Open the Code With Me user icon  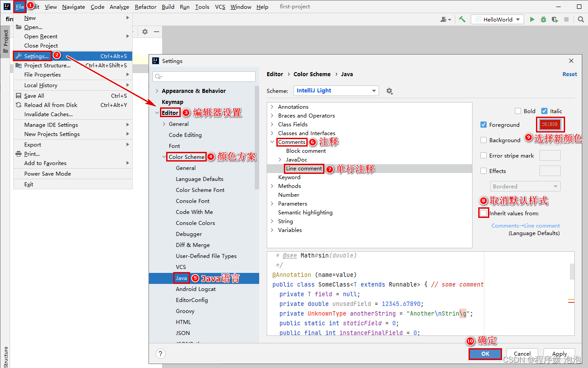click(446, 19)
